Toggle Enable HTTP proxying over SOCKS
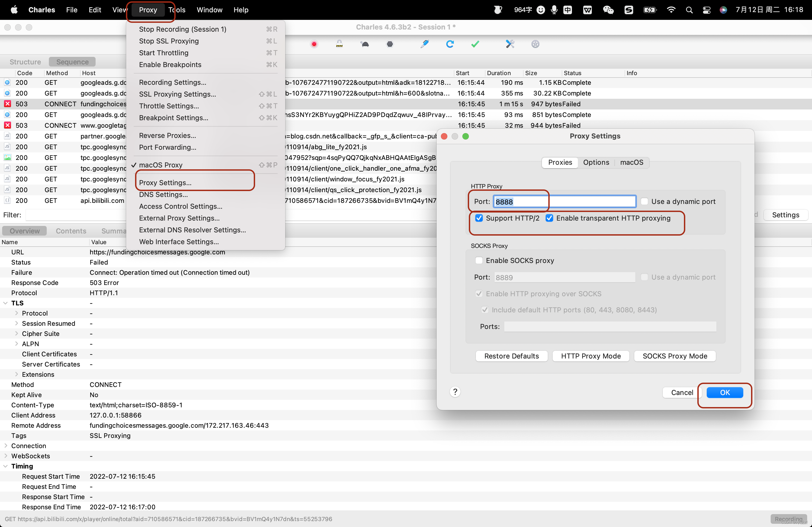 coord(479,294)
